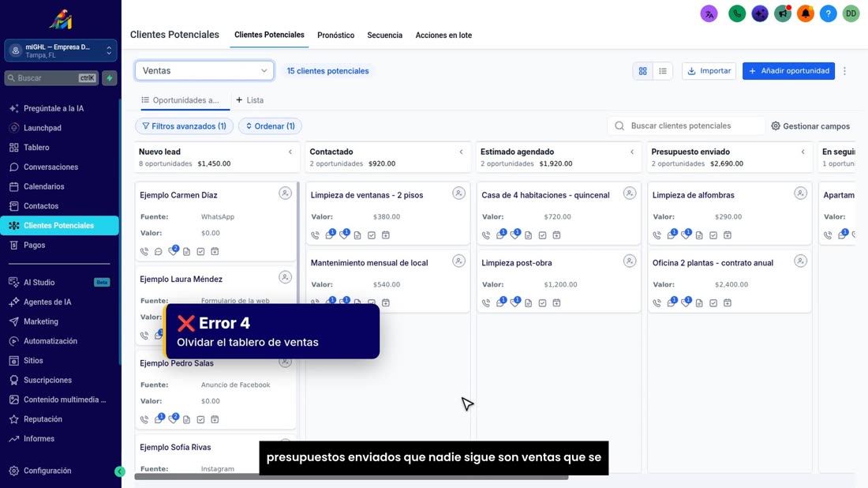Viewport: 868px width, 488px height.
Task: Click the green lightning quick actions icon
Action: (110, 78)
